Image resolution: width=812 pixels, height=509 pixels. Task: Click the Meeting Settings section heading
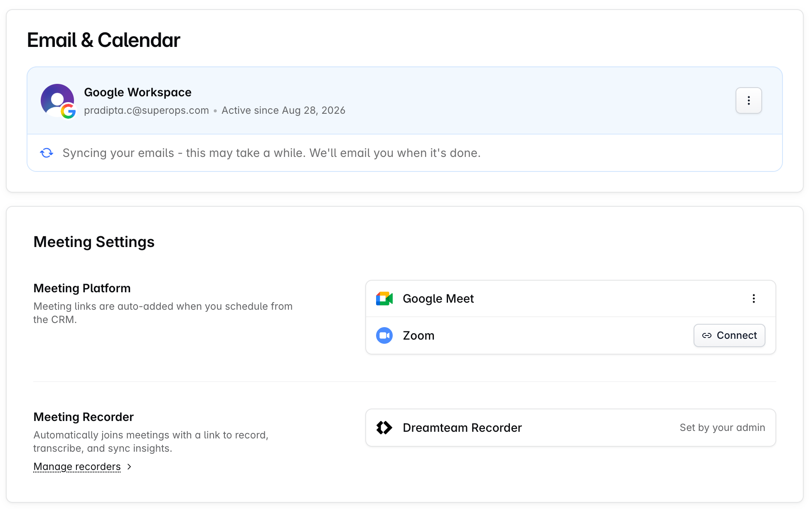94,242
